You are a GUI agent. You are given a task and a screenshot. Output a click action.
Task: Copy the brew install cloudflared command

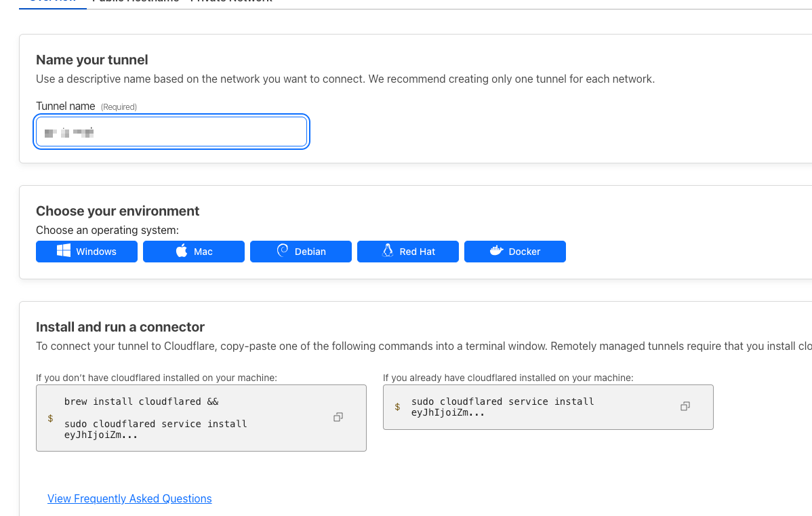tap(338, 418)
